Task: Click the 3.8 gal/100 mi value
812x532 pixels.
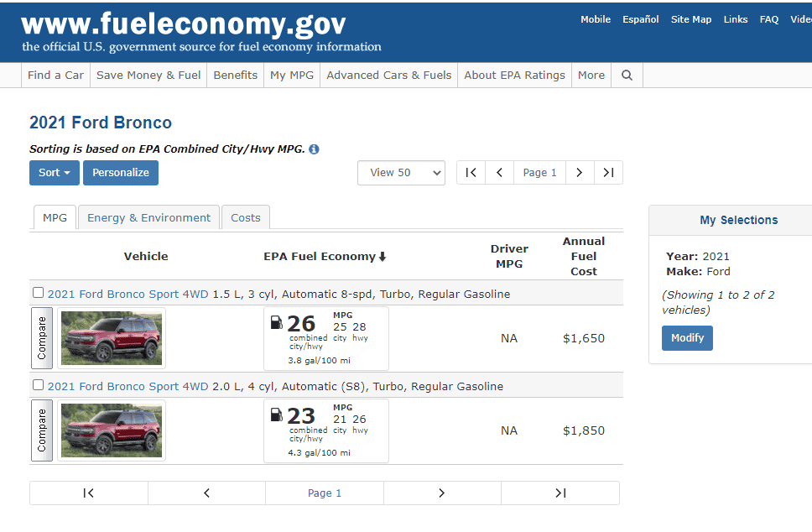Action: pos(319,360)
